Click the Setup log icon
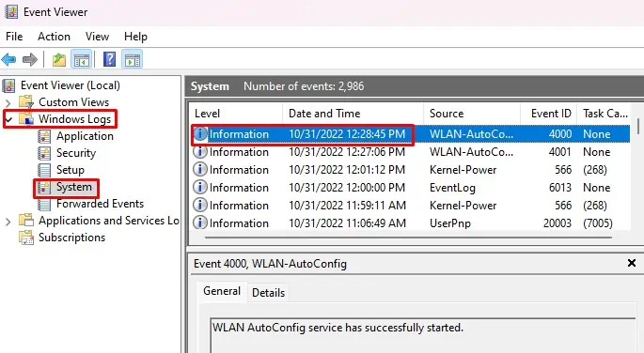Image resolution: width=644 pixels, height=353 pixels. (44, 170)
